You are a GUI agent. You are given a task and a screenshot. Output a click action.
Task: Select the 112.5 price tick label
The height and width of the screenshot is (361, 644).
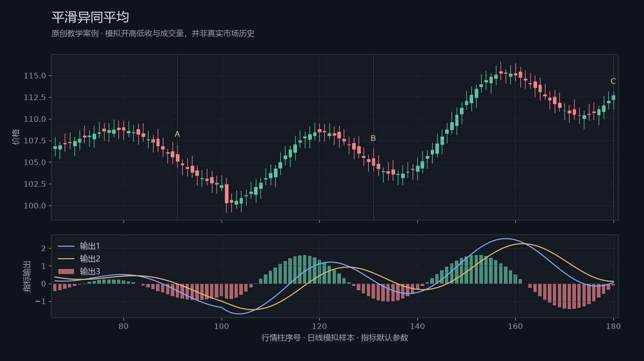coord(35,98)
